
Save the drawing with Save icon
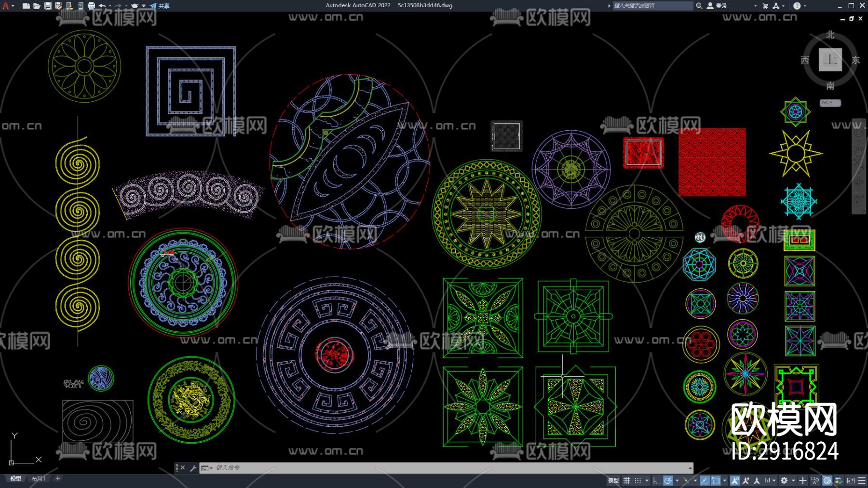48,6
